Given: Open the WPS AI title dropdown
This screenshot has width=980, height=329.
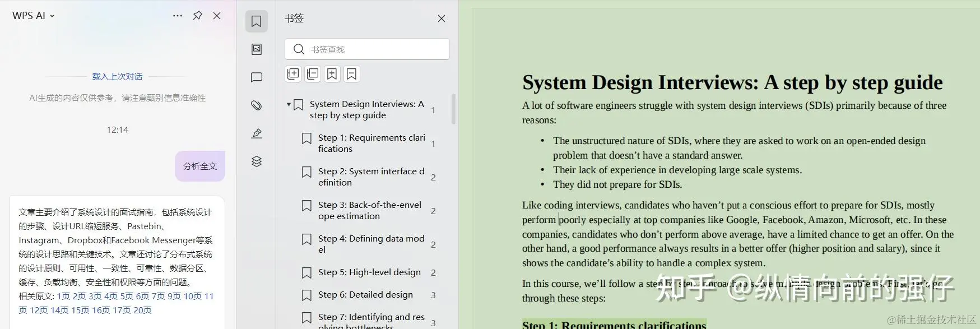Looking at the screenshot, I should [33, 16].
